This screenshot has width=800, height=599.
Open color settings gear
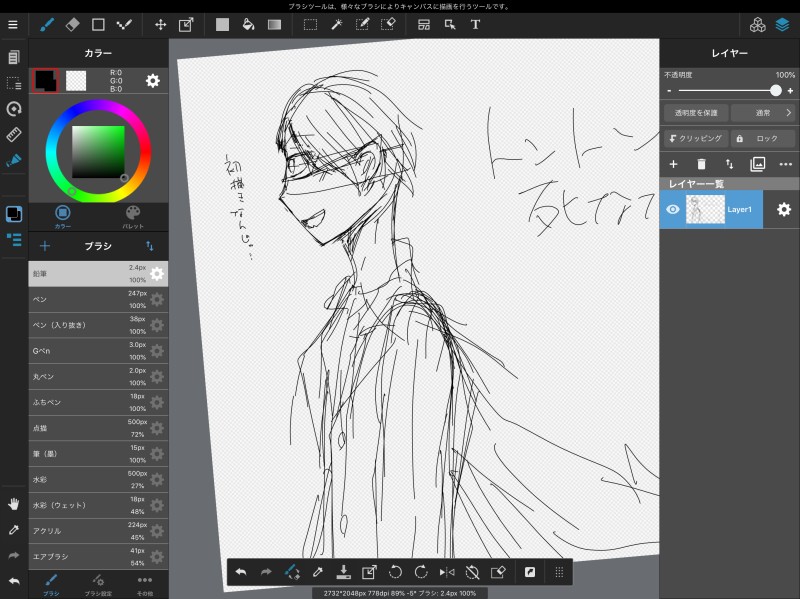[x=153, y=81]
